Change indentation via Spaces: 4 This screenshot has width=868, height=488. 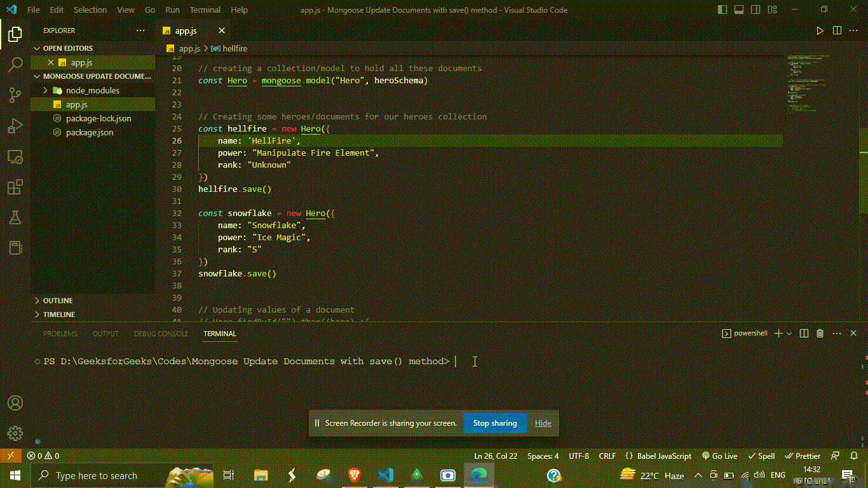click(543, 456)
